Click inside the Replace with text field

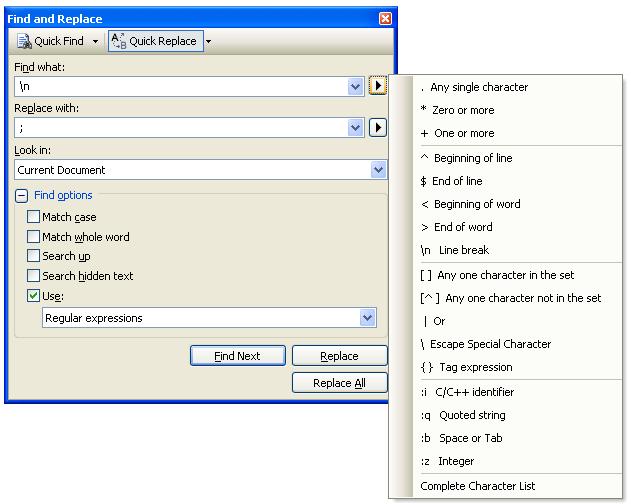181,128
